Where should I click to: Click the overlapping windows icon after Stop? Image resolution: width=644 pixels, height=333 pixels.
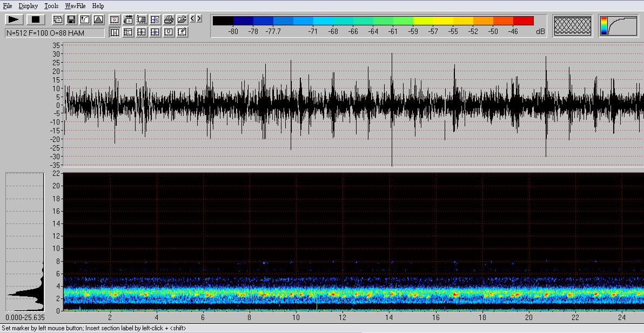click(x=57, y=20)
